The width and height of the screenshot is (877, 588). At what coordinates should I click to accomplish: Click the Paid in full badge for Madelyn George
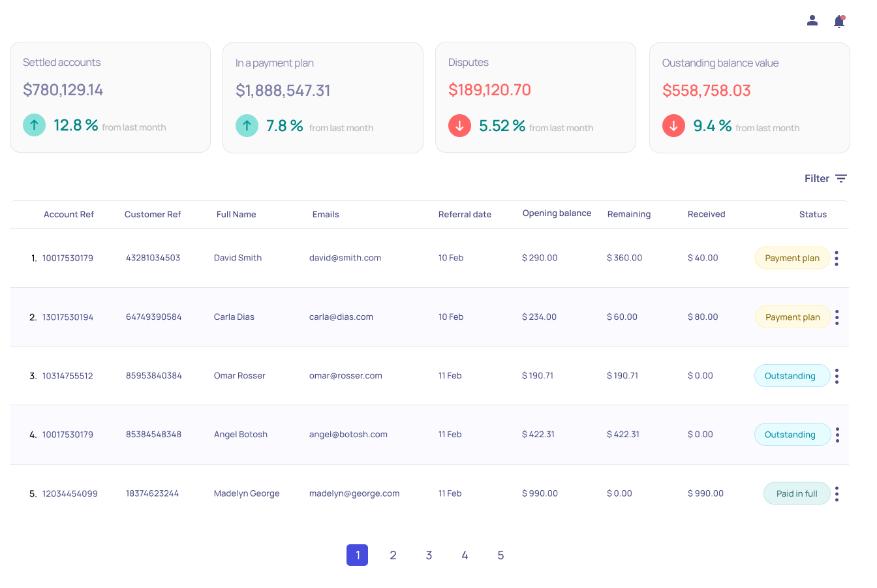(797, 493)
